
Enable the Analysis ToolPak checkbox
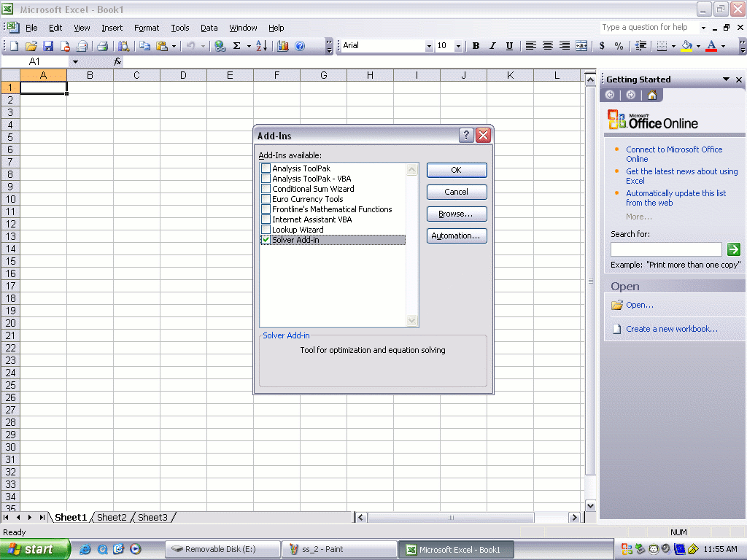click(266, 168)
